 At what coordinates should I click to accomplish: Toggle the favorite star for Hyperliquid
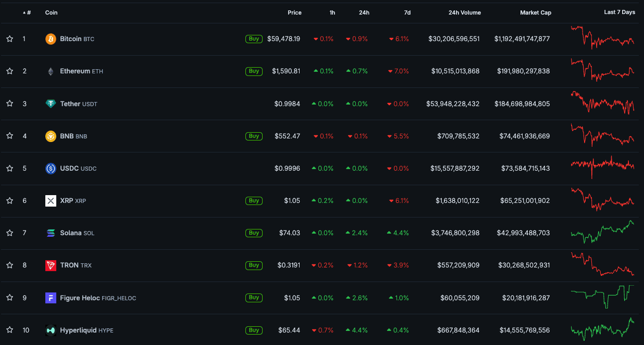point(9,330)
